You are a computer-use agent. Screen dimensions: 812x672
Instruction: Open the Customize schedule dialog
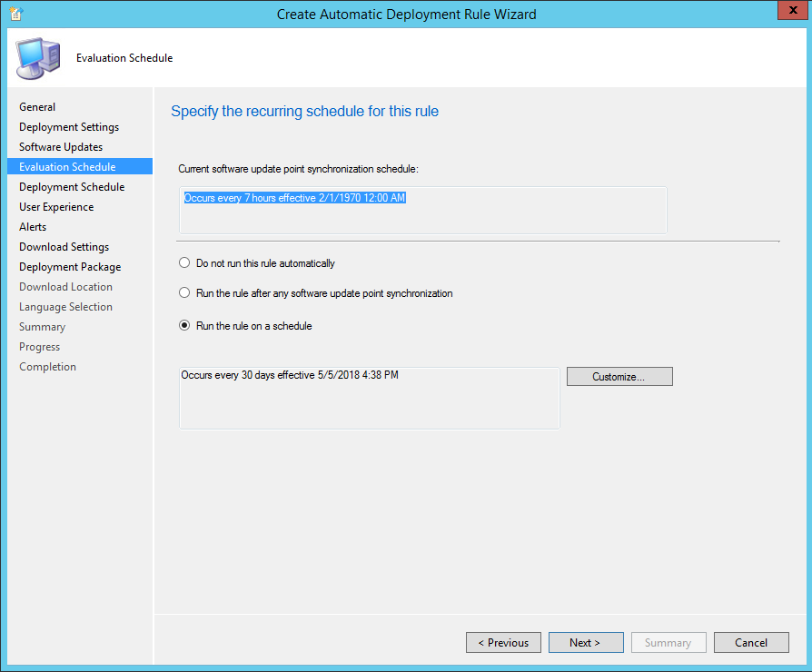(x=619, y=377)
